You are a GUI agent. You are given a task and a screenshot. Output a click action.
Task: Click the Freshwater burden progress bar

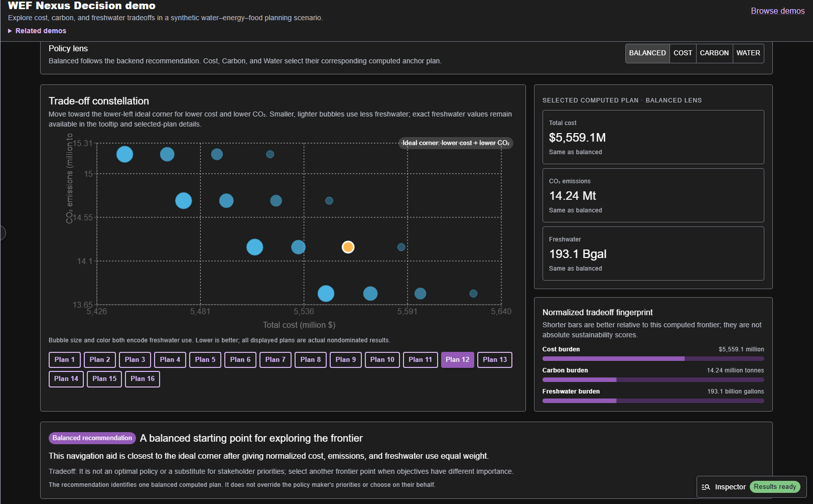(653, 401)
